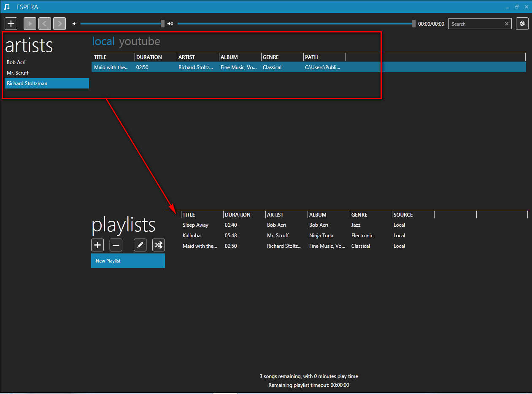Sort library by DURATION column header
The width and height of the screenshot is (532, 394).
[x=149, y=57]
